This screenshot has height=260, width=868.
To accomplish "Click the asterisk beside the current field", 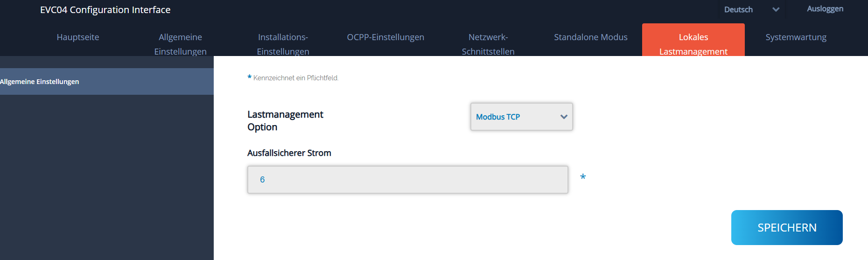I will click(583, 177).
